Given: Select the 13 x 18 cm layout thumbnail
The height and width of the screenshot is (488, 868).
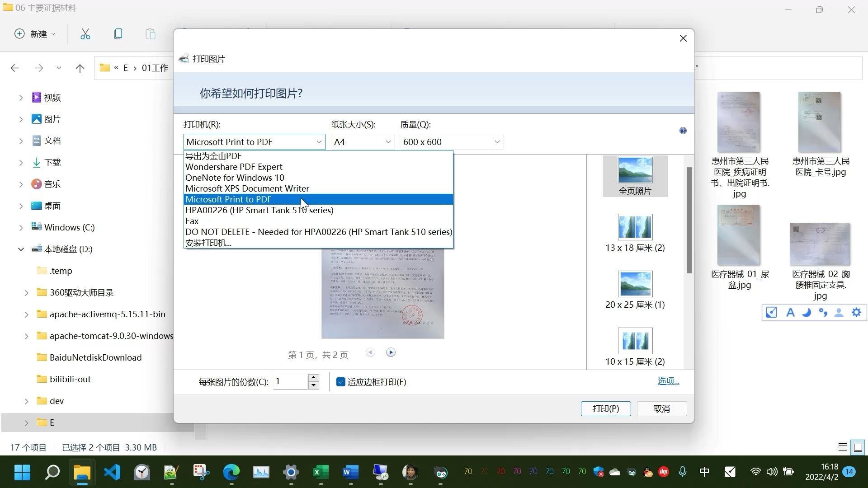Looking at the screenshot, I should (x=635, y=227).
